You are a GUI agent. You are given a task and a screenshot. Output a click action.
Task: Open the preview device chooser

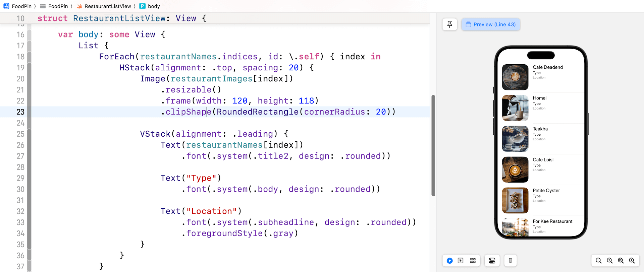510,261
